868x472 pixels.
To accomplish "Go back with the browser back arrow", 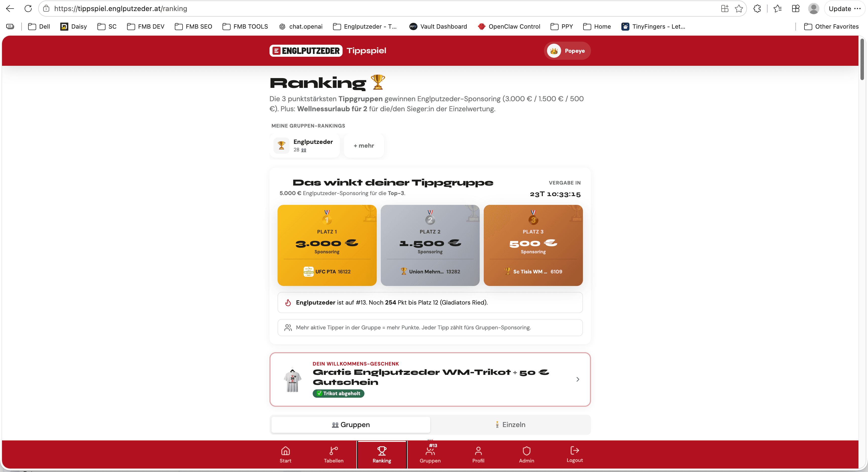I will [x=10, y=9].
